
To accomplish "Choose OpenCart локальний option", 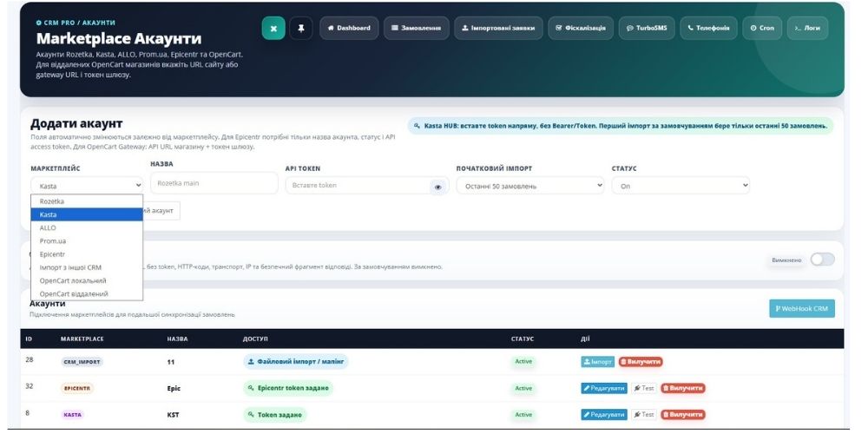I will 87,281.
